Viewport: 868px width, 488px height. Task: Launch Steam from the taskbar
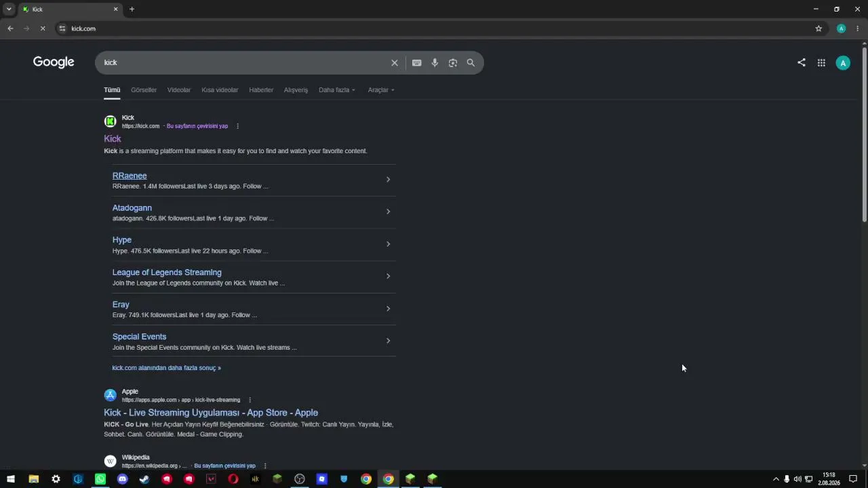[144, 479]
